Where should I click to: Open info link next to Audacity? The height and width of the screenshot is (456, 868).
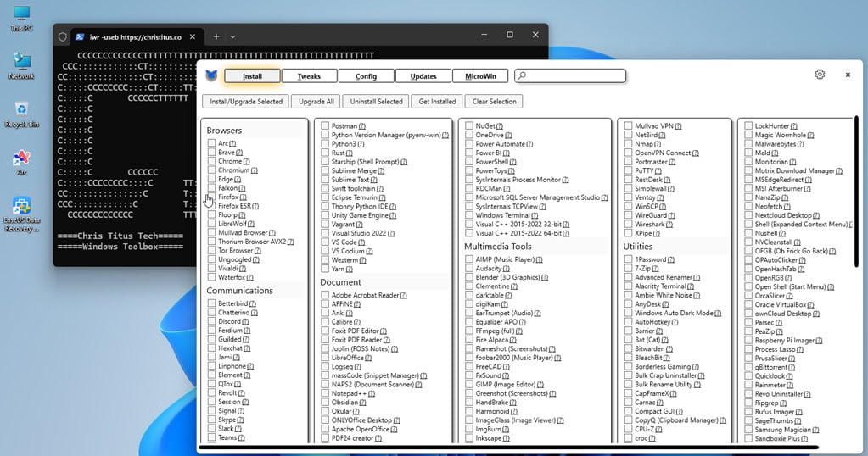[507, 269]
